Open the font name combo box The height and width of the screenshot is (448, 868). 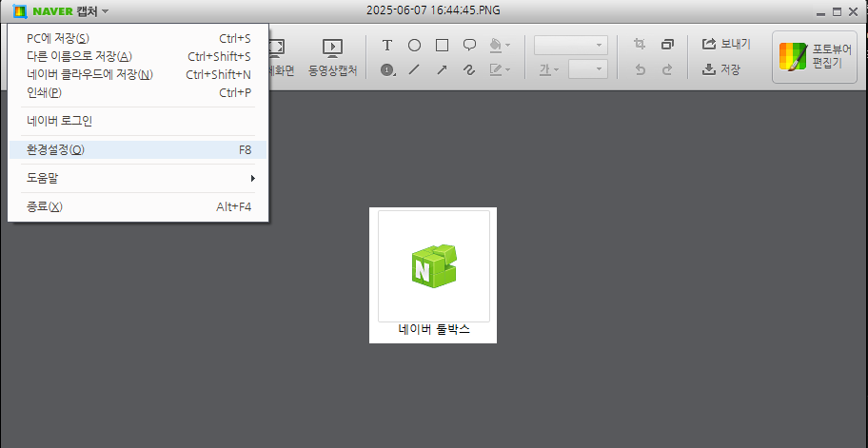click(571, 46)
